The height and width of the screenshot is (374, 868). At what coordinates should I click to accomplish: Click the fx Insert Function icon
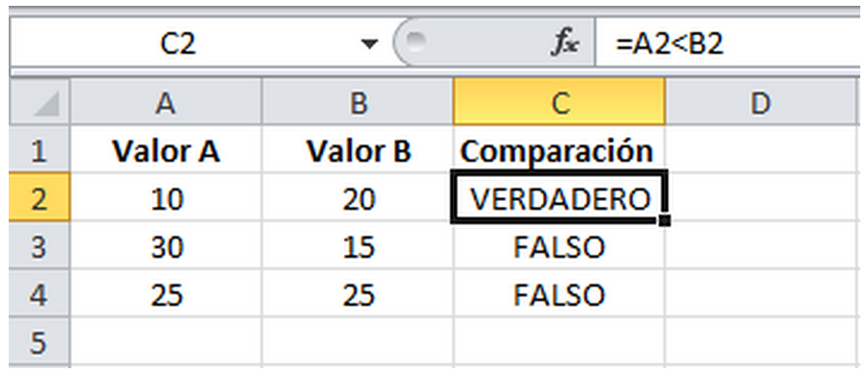coord(564,44)
